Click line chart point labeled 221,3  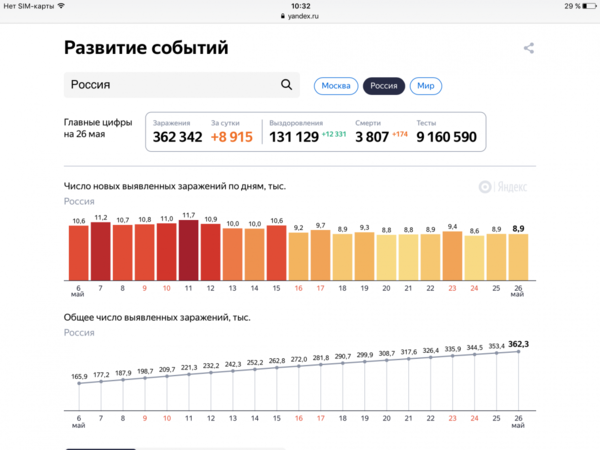[189, 374]
